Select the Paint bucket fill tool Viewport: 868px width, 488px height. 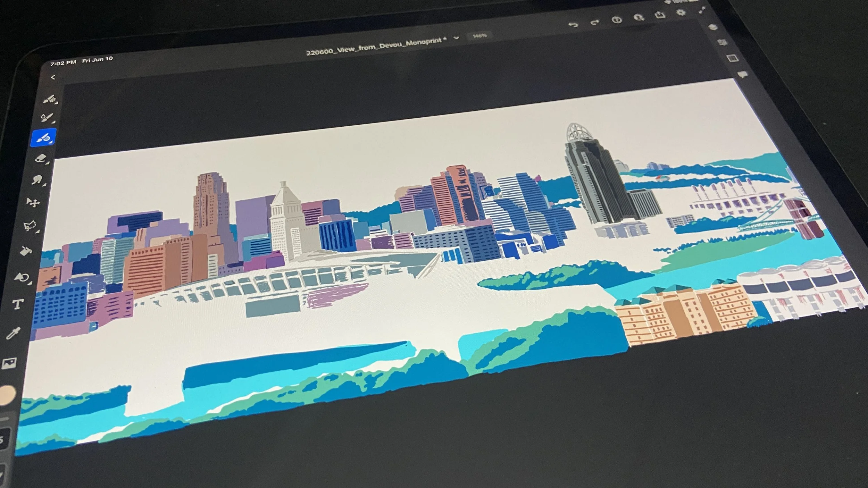pos(26,251)
